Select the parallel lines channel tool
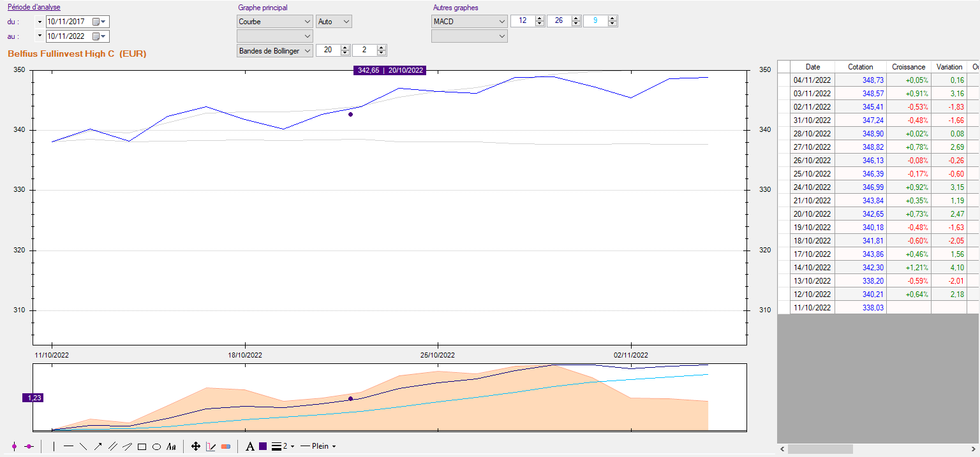Image resolution: width=980 pixels, height=457 pixels. tap(112, 446)
